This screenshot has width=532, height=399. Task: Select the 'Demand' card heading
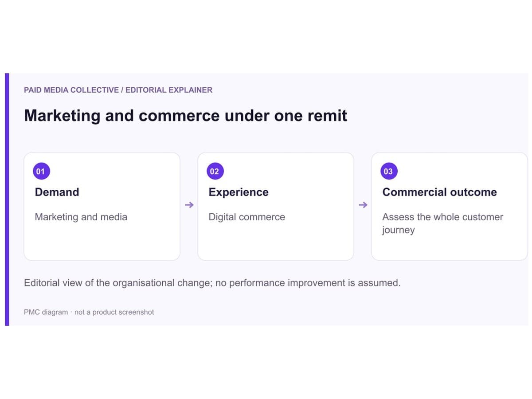57,192
